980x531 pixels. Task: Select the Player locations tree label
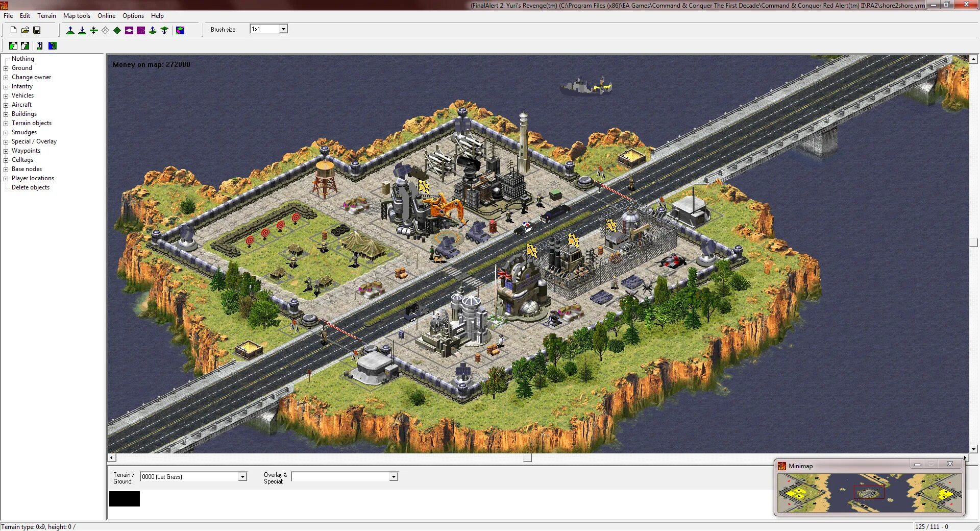[x=33, y=178]
